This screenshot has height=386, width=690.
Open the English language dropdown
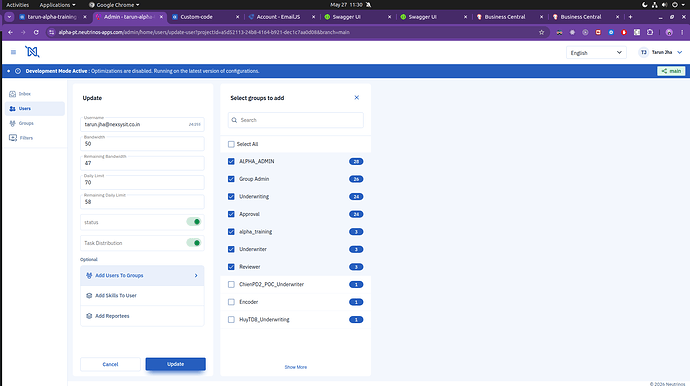point(596,53)
